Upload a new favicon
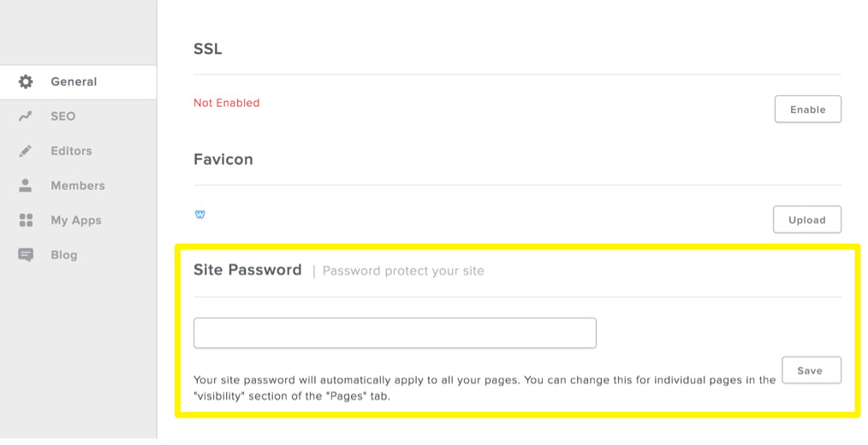868x445 pixels. coord(807,220)
